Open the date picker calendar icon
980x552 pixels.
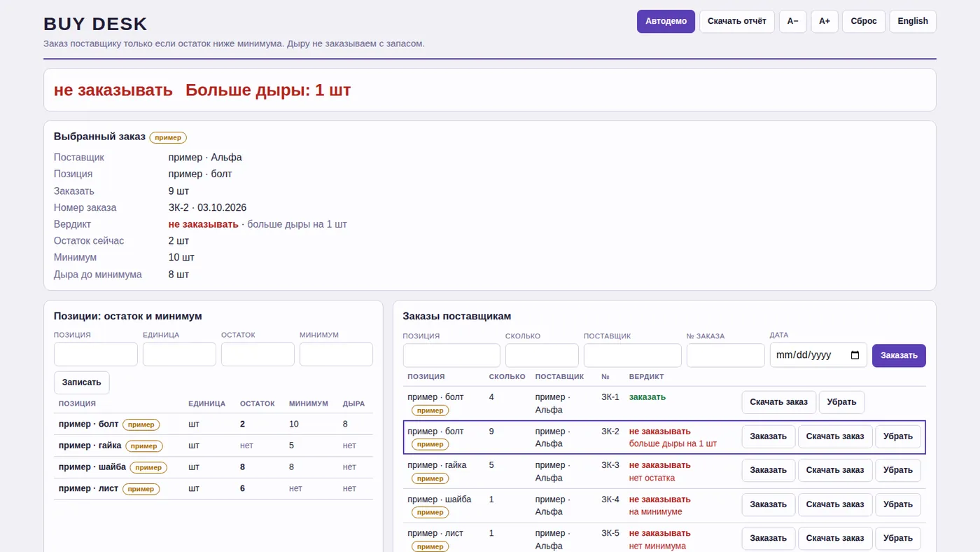(x=855, y=355)
